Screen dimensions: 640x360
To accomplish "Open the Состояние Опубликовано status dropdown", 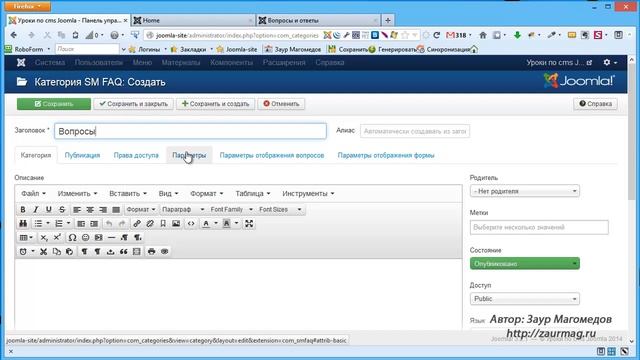I will (524, 264).
